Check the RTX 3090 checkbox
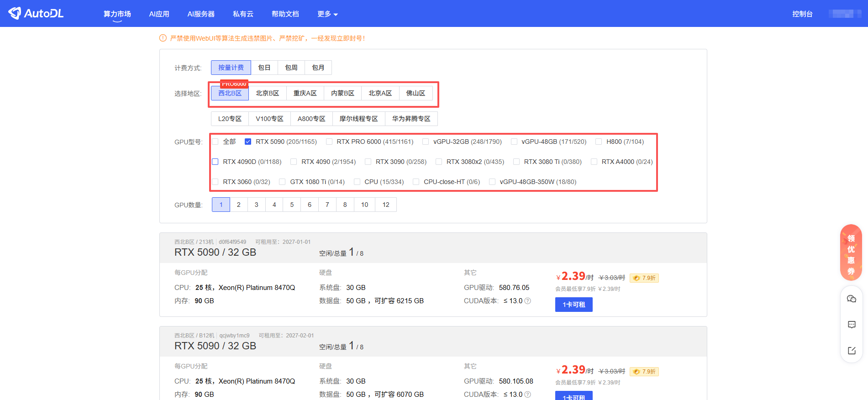The height and width of the screenshot is (400, 868). (368, 162)
